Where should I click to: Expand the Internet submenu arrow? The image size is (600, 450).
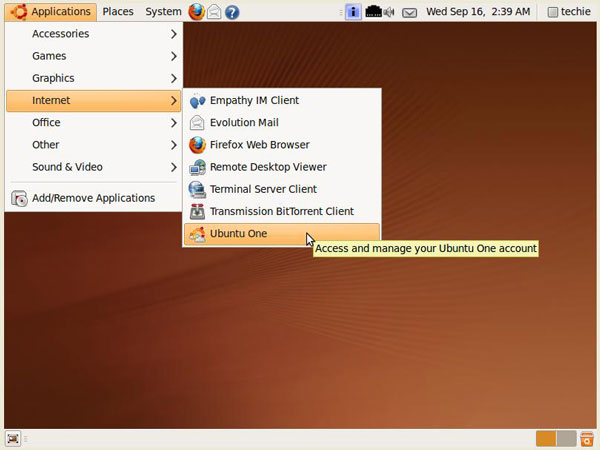pos(174,101)
